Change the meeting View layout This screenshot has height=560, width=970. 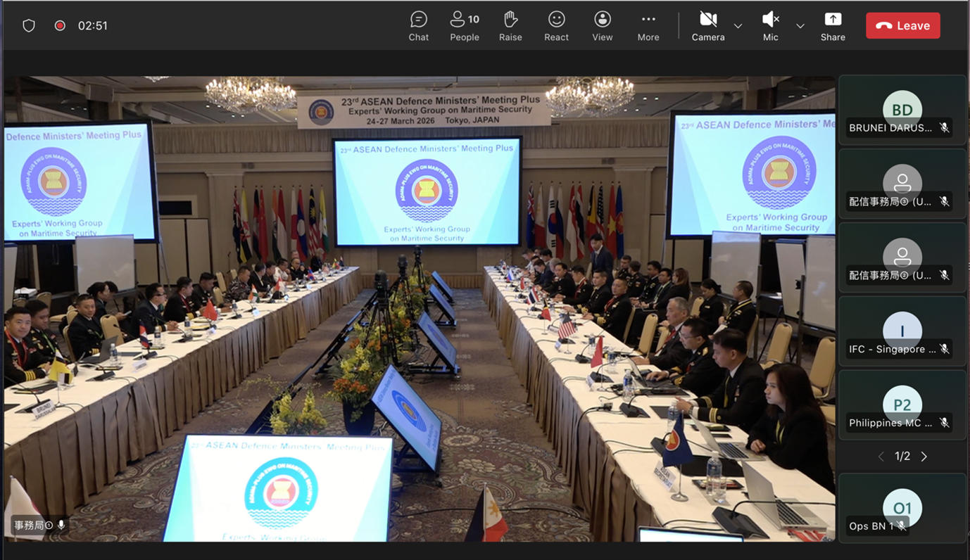pos(602,26)
